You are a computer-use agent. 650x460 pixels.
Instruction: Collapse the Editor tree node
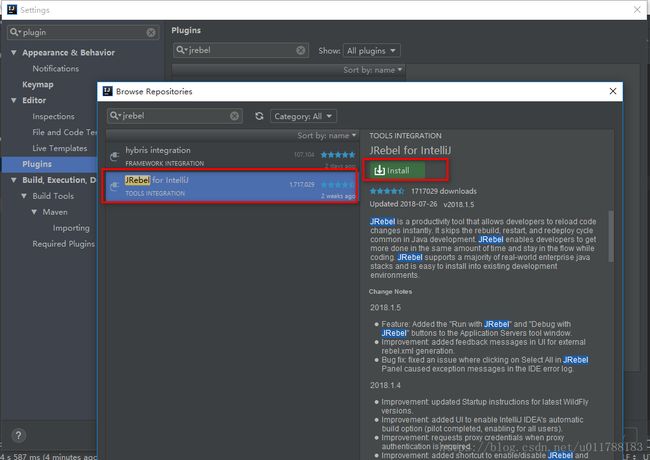[14, 100]
